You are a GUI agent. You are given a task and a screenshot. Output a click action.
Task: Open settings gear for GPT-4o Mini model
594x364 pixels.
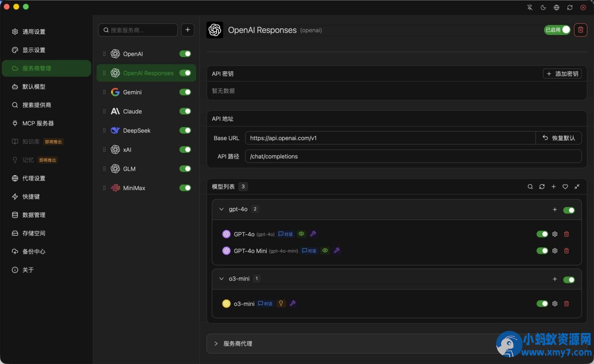click(x=555, y=251)
